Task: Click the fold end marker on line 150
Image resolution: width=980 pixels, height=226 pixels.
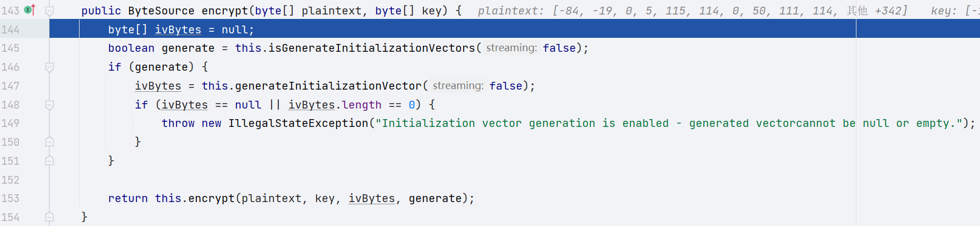Action: click(x=50, y=142)
